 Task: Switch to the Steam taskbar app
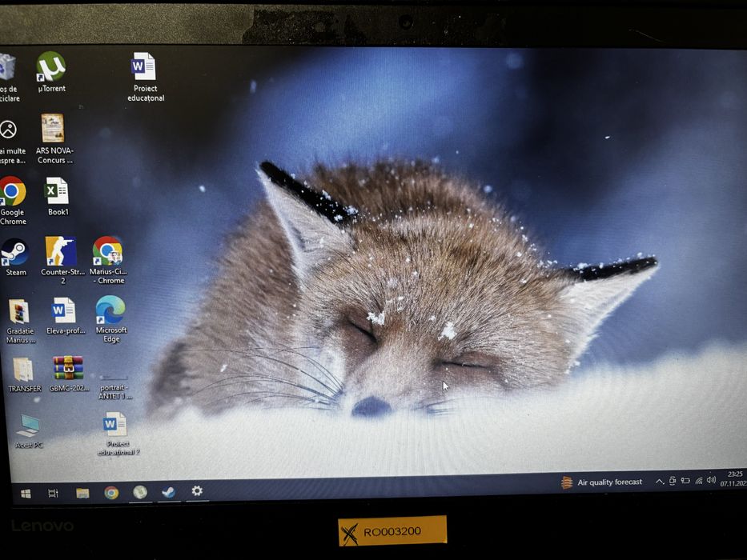tap(168, 492)
